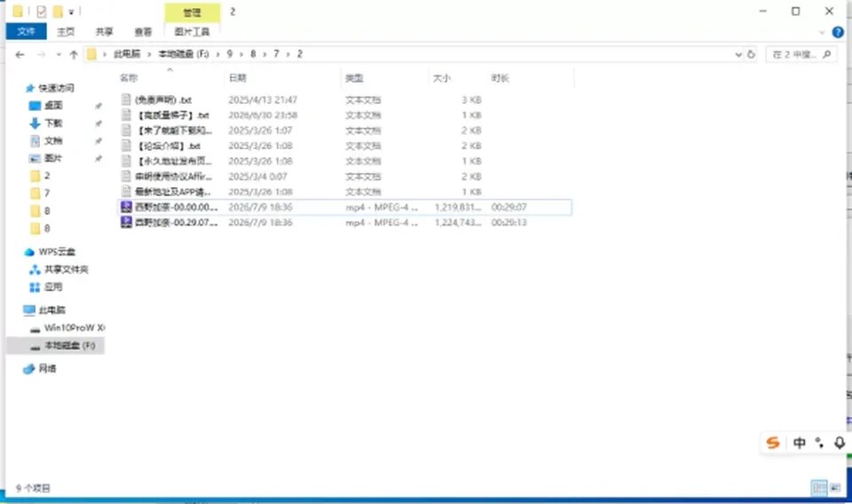
Task: Click 本地磁盘 (F:) in the address breadcrumb
Action: [184, 54]
